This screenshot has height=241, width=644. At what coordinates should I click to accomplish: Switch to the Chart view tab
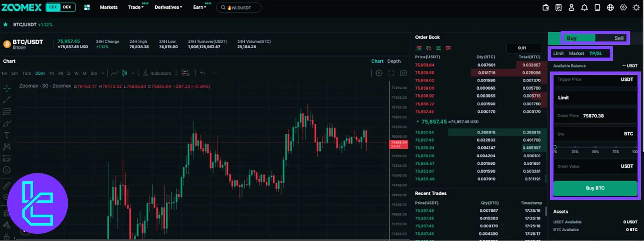pyautogui.click(x=377, y=61)
